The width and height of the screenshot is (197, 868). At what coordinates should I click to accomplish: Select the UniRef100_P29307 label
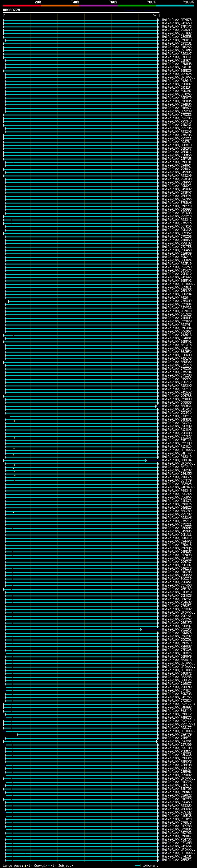click(177, 54)
